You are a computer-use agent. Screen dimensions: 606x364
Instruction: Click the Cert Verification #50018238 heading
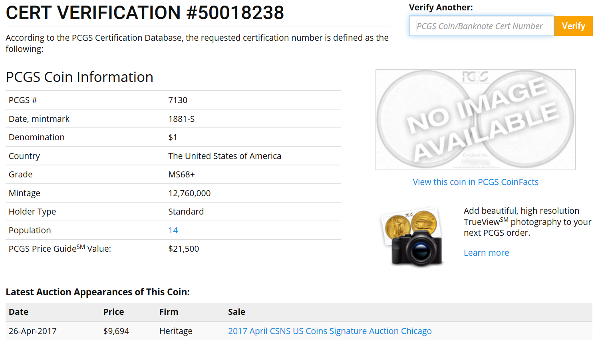pos(145,13)
